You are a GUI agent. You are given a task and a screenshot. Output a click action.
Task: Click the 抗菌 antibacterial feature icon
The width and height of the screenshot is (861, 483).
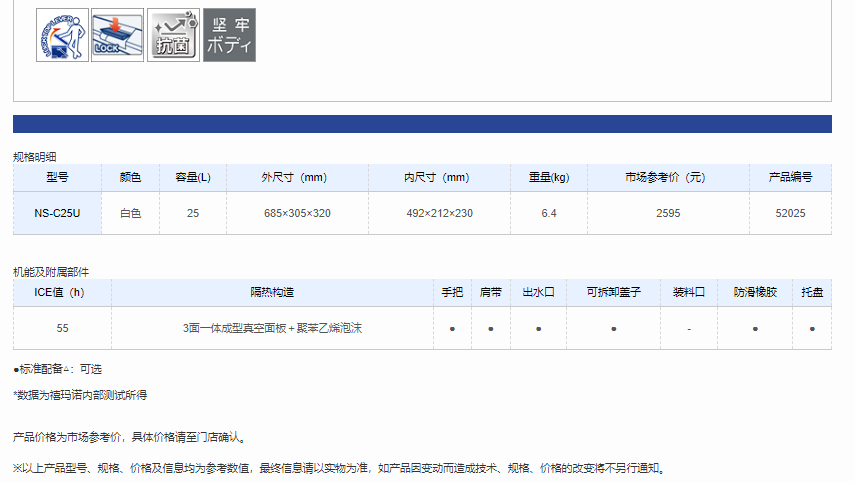(x=174, y=35)
